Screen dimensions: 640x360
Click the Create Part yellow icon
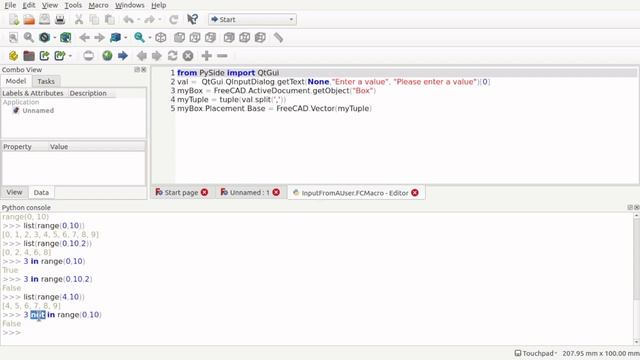click(x=13, y=56)
